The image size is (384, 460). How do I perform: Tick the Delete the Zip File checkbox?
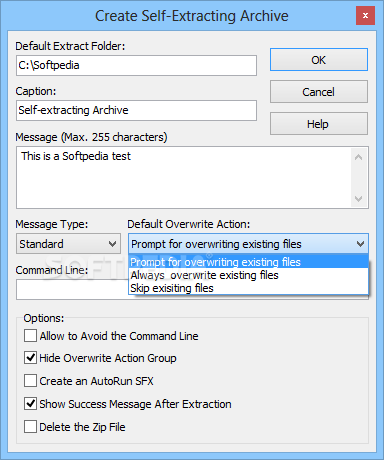[30, 427]
